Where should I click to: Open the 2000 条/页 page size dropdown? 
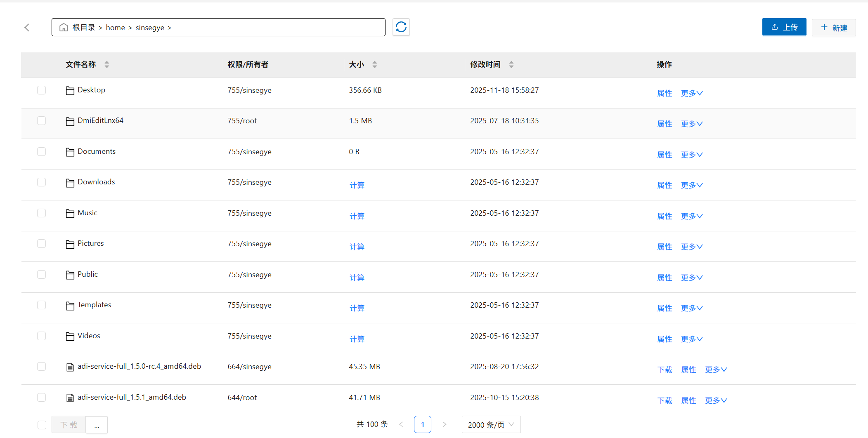(491, 425)
